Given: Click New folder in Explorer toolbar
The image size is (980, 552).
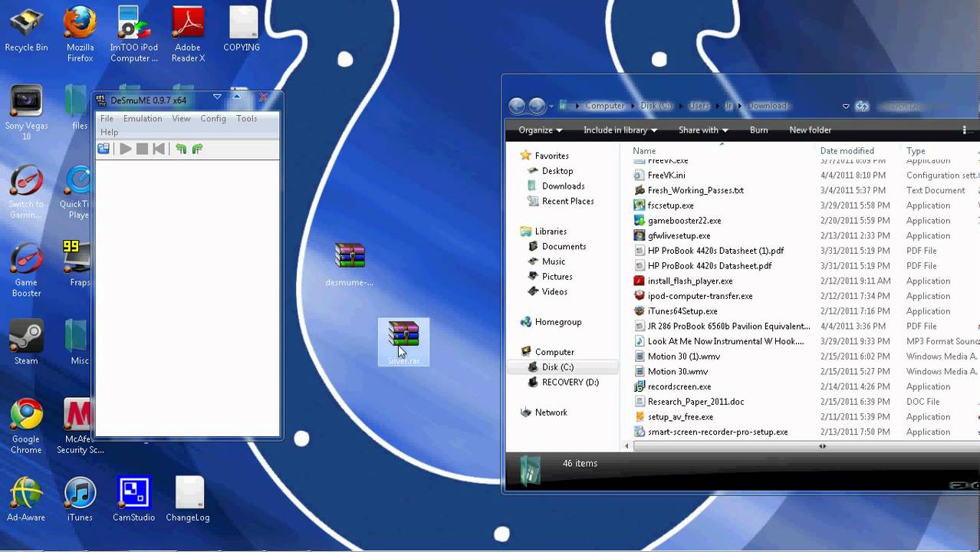Looking at the screenshot, I should [811, 130].
